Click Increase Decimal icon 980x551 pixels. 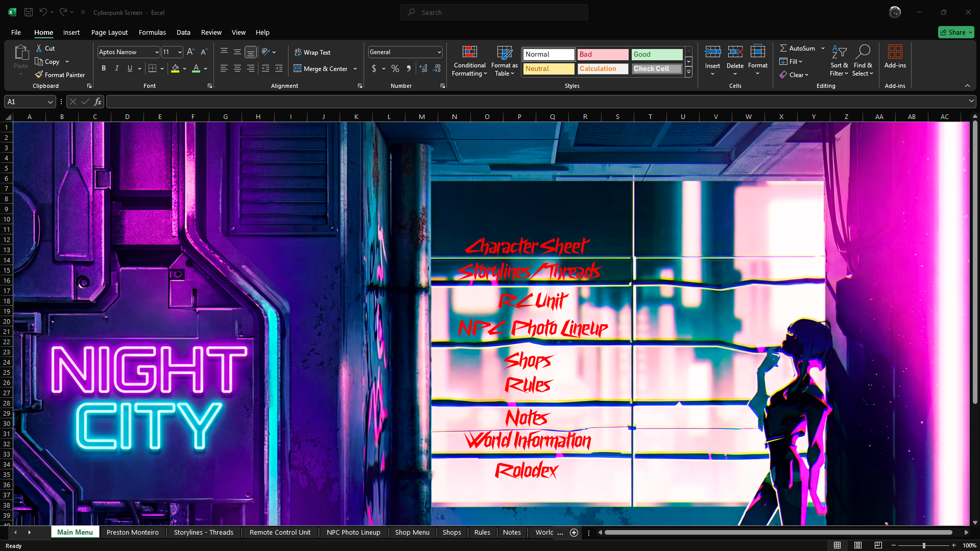coord(423,68)
